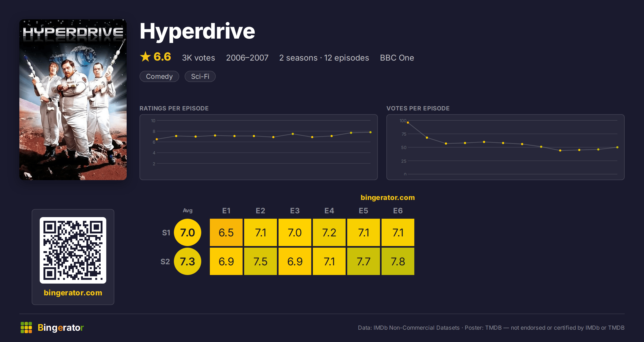The image size is (644, 342).
Task: Click last point in ratings chart
Action: [x=371, y=132]
